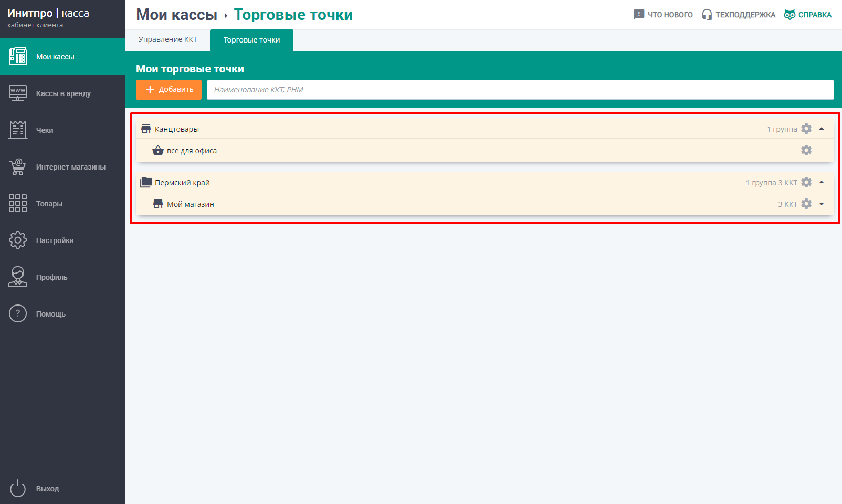Open settings gear for все для офиса
842x504 pixels.
click(806, 150)
